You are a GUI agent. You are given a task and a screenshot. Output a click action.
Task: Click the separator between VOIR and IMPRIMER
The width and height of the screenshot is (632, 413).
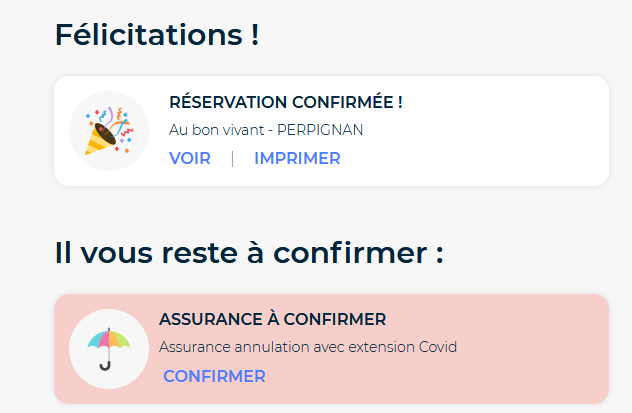click(x=233, y=158)
